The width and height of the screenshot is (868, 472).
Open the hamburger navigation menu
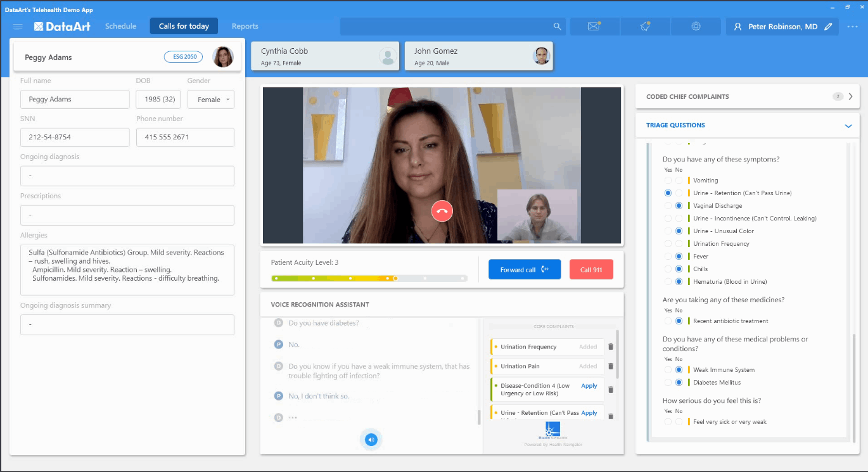(18, 27)
